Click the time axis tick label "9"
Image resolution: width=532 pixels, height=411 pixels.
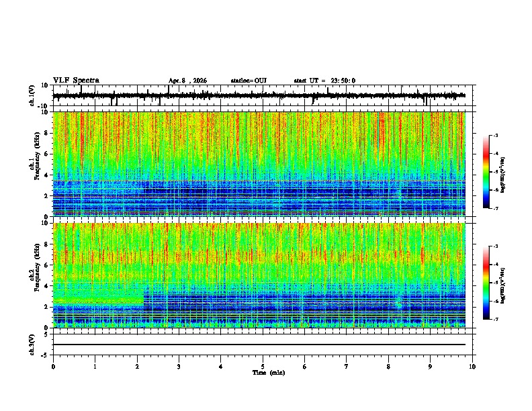tap(430, 367)
